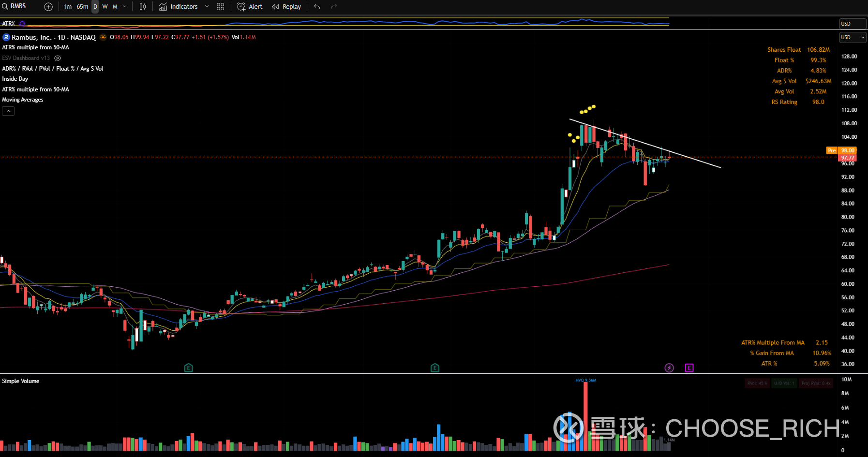Click the % Gain From MA value 10.96%

[x=822, y=353]
